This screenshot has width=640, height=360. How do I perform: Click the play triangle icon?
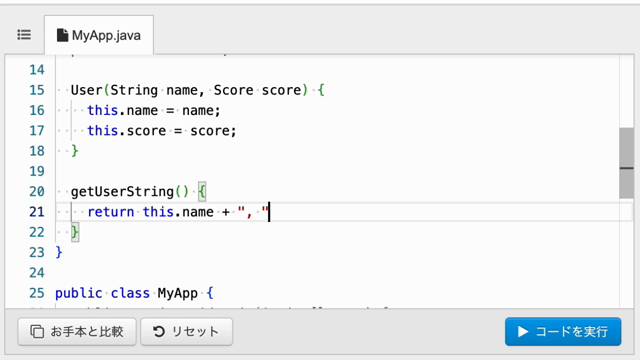523,331
